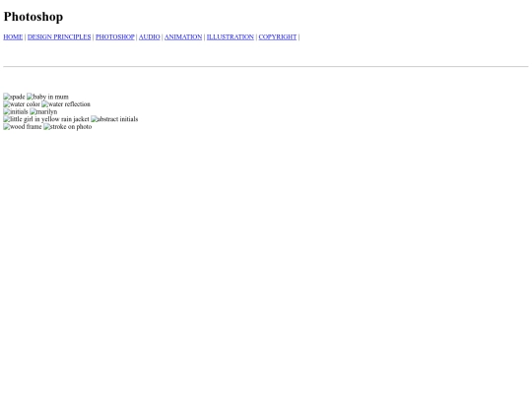Image resolution: width=532 pixels, height=399 pixels.
Task: Click the 'wood frame' image placeholder
Action: 23,126
